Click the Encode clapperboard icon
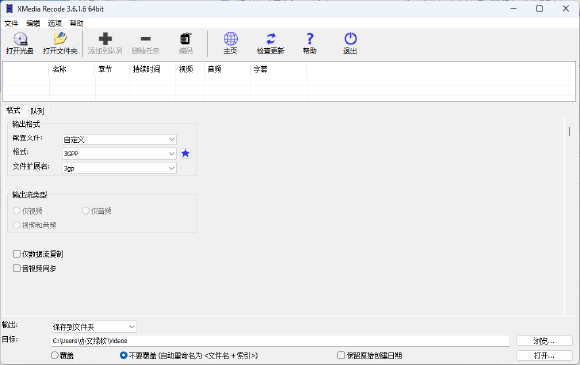 185,39
